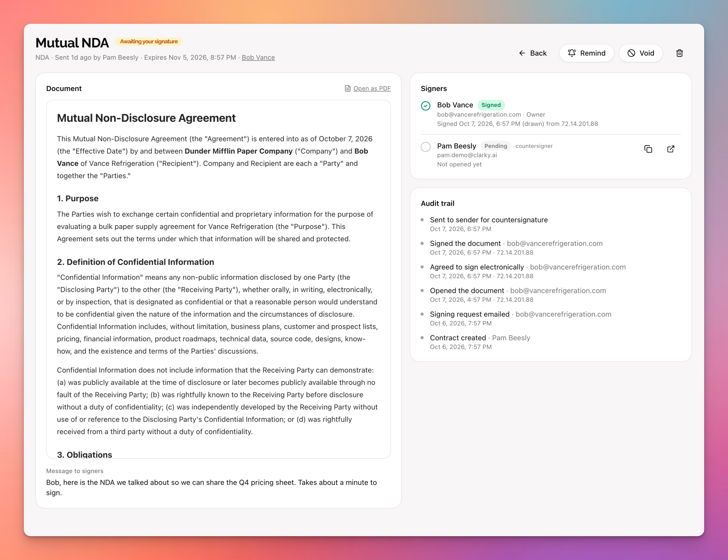Viewport: 728px width, 560px height.
Task: Click the Signers panel heading
Action: (x=434, y=88)
